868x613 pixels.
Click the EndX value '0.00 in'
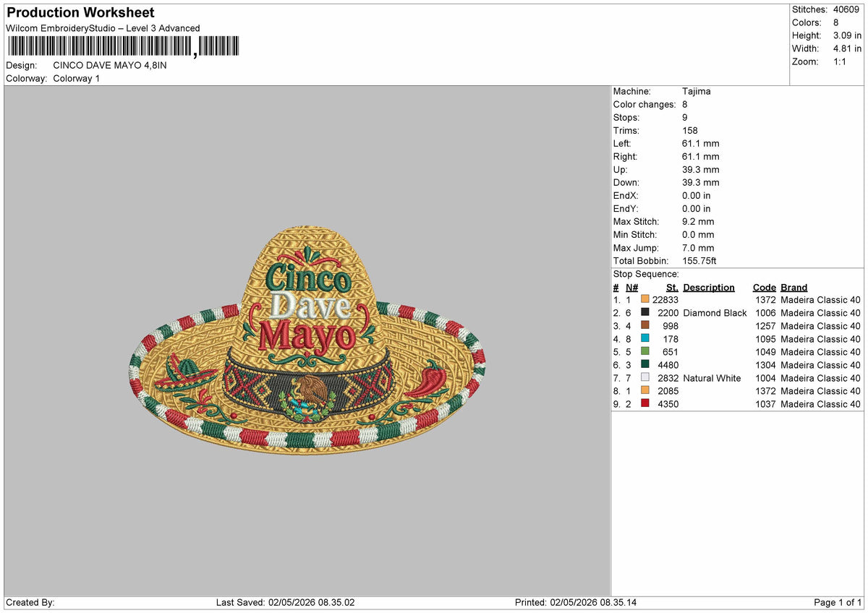[x=697, y=195]
